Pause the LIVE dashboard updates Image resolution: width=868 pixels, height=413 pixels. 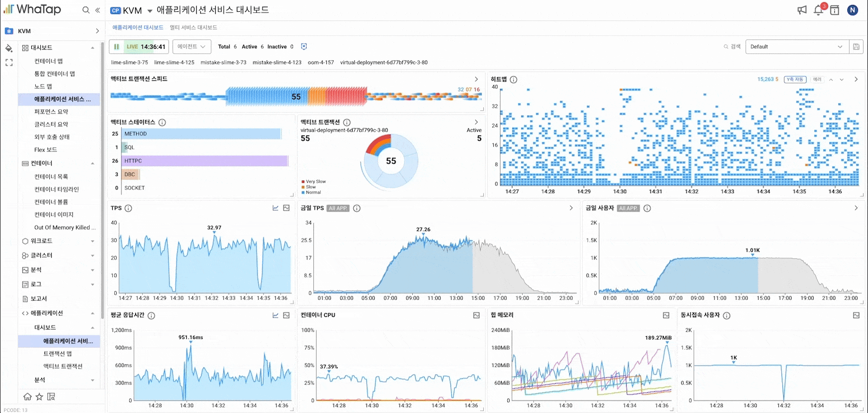point(117,47)
